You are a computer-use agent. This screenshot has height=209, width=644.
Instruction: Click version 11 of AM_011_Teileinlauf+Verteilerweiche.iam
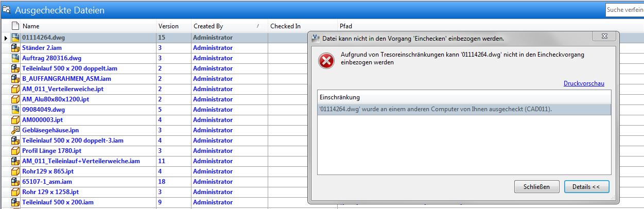(x=162, y=161)
